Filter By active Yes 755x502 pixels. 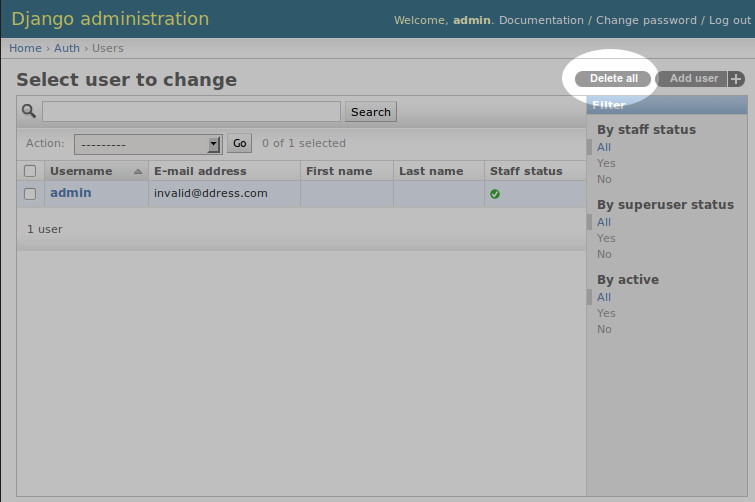(606, 313)
